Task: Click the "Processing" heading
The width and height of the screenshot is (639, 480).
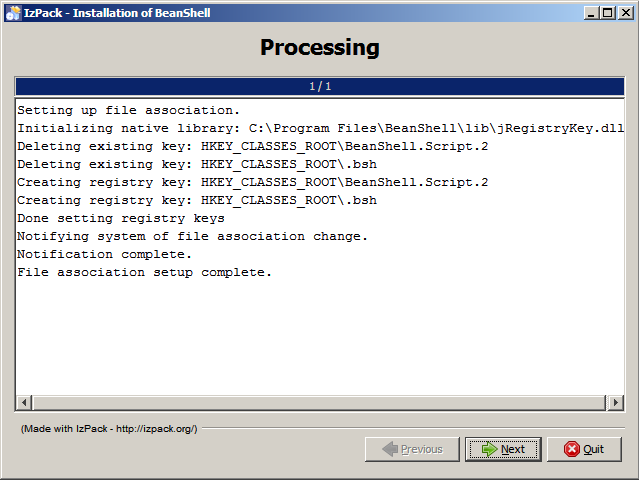Action: coord(319,47)
